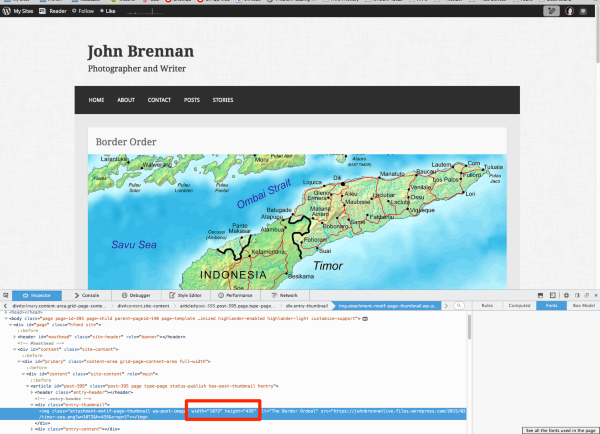Select div.entry-thumbnail breadcrumb

click(307, 306)
